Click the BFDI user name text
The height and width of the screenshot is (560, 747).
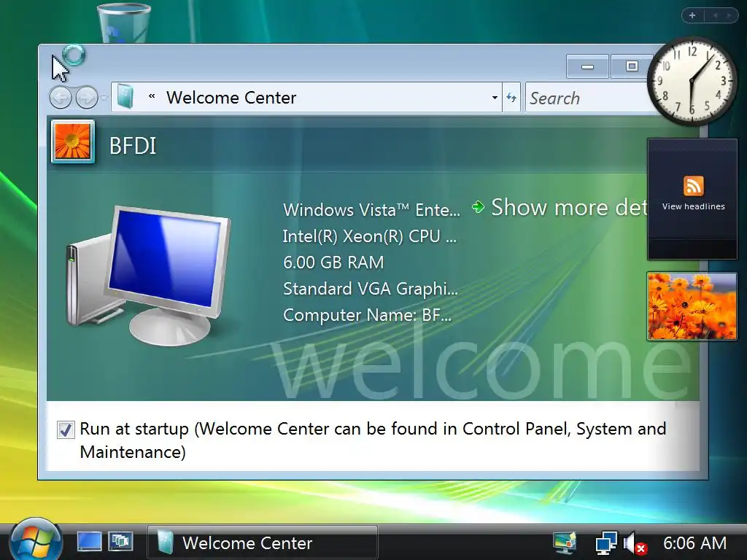pos(133,146)
